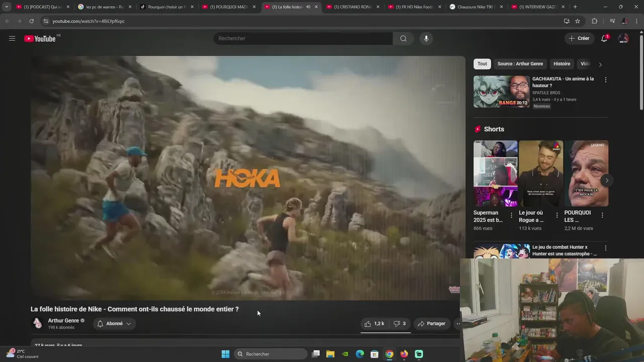The image size is (644, 362).
Task: Click the YouTube Rechercher search field
Action: tap(303, 38)
